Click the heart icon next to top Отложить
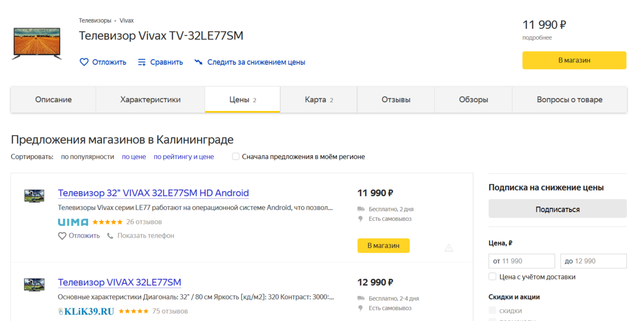This screenshot has height=321, width=644. pyautogui.click(x=84, y=62)
